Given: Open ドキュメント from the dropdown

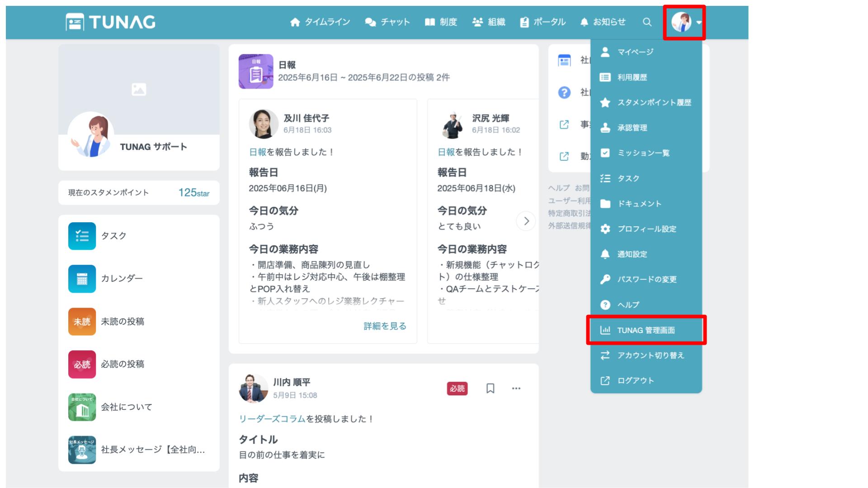Looking at the screenshot, I should (646, 203).
